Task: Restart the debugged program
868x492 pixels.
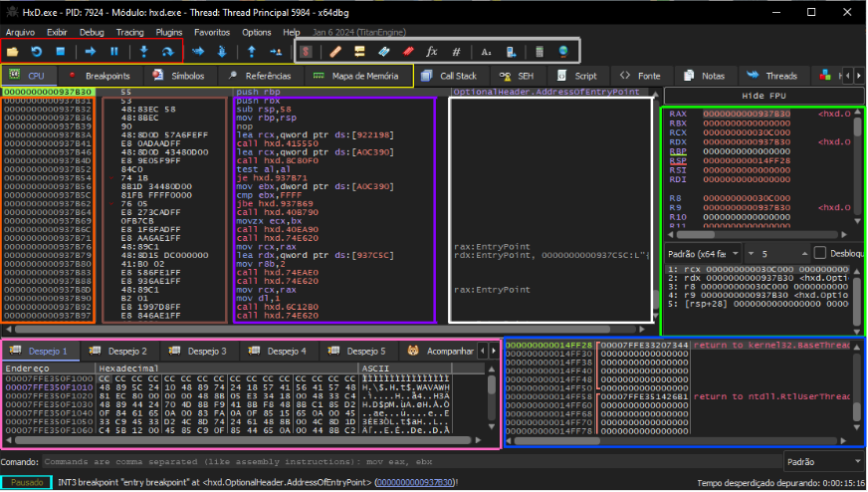Action: tap(37, 51)
